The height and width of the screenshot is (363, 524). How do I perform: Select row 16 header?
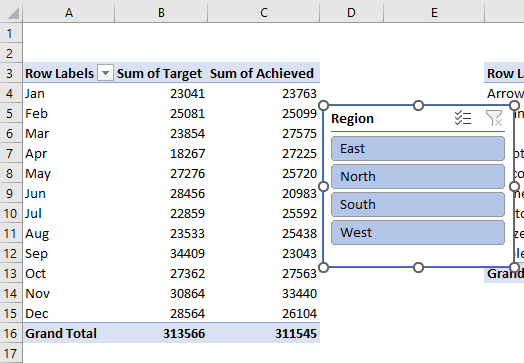pos(11,333)
